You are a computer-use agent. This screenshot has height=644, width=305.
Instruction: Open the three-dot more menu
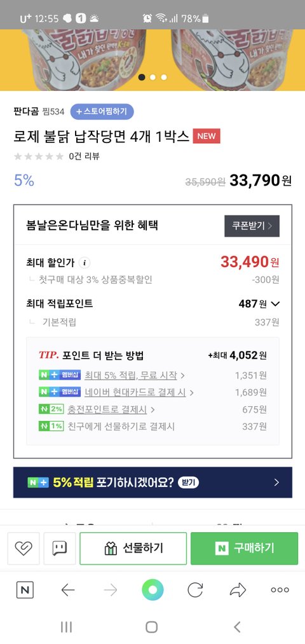click(x=280, y=590)
